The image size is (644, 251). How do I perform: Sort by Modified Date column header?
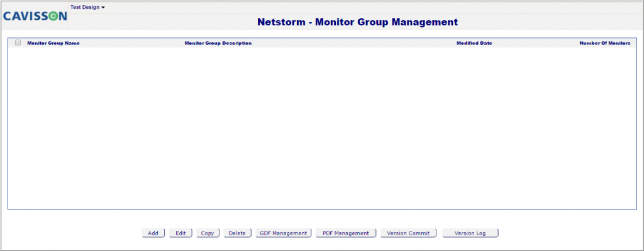[x=474, y=43]
